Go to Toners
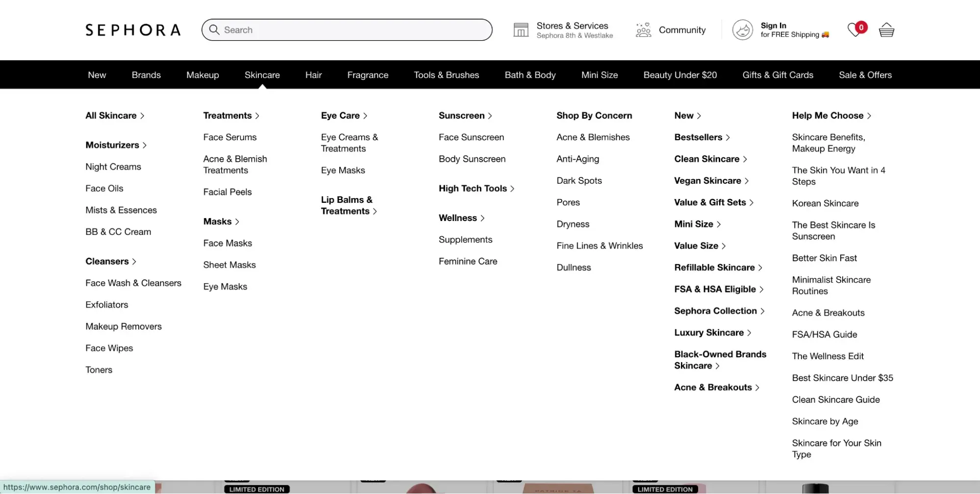This screenshot has width=980, height=494. pyautogui.click(x=99, y=370)
